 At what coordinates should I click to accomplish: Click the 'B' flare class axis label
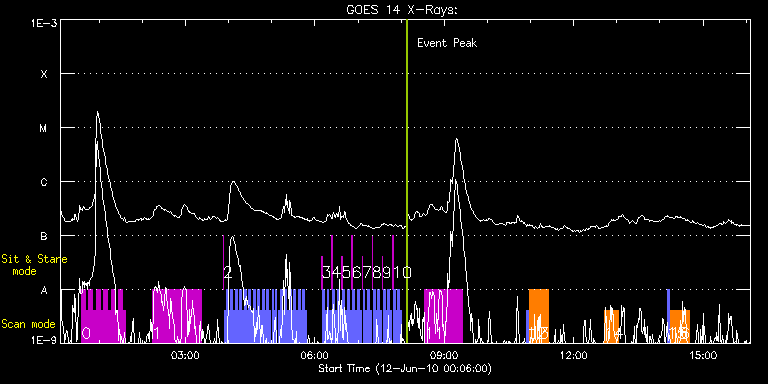point(44,237)
